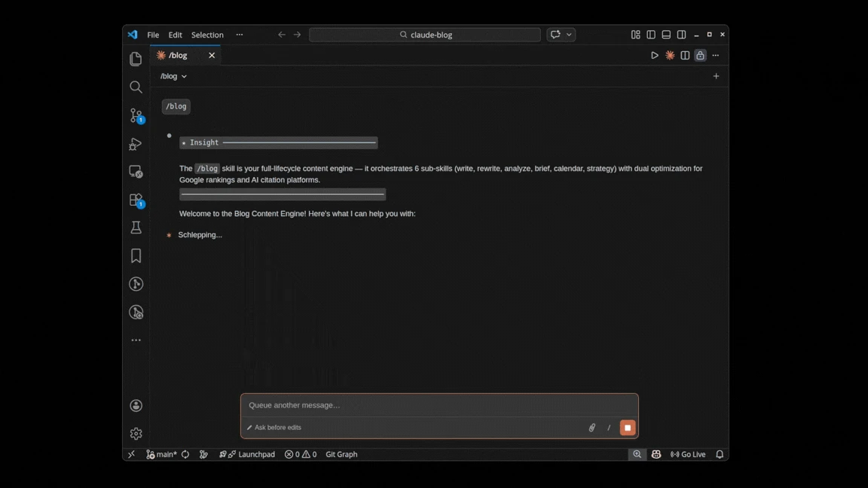This screenshot has width=868, height=488.
Task: Toggle the primary side bar
Action: coord(651,35)
